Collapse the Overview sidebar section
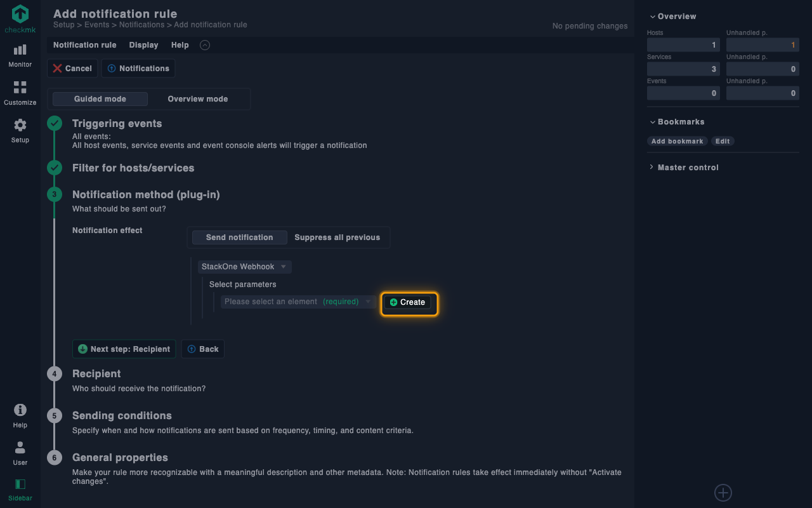 click(x=672, y=17)
